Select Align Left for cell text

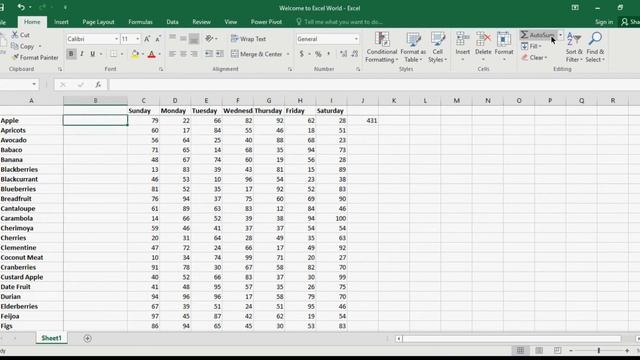coord(172,54)
